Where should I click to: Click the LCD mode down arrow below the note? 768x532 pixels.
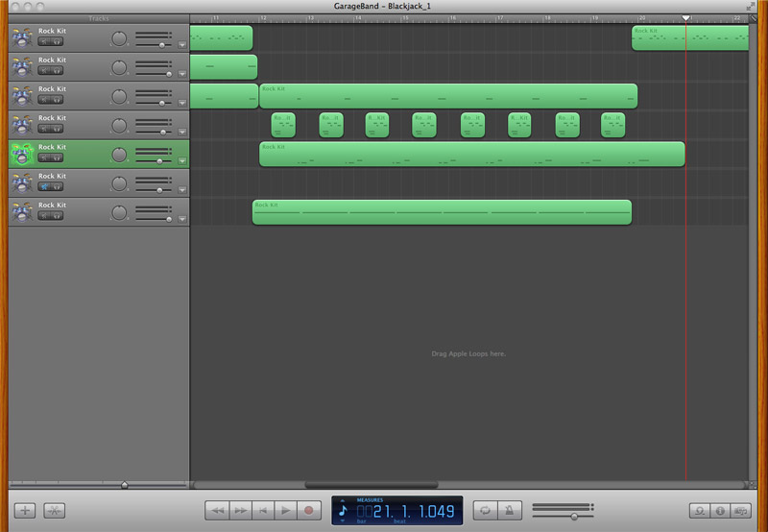[x=343, y=520]
